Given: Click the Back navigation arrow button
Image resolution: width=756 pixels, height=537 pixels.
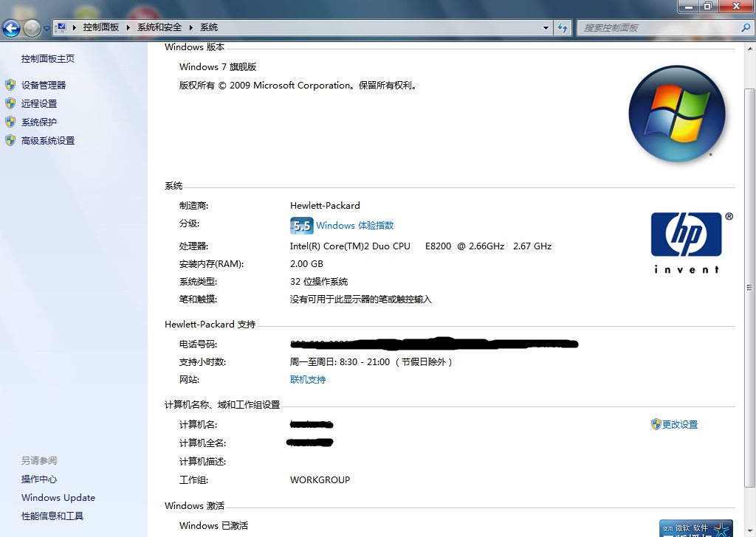Looking at the screenshot, I should coord(11,28).
